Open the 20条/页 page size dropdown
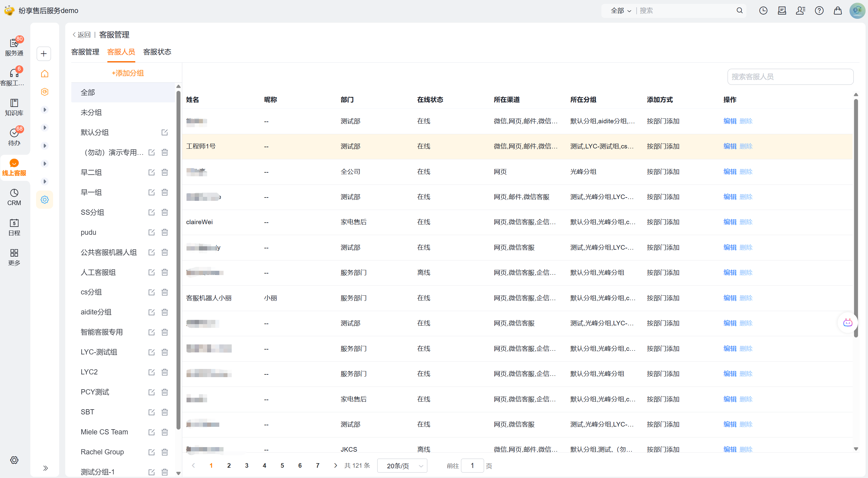Image resolution: width=868 pixels, height=478 pixels. [x=402, y=466]
